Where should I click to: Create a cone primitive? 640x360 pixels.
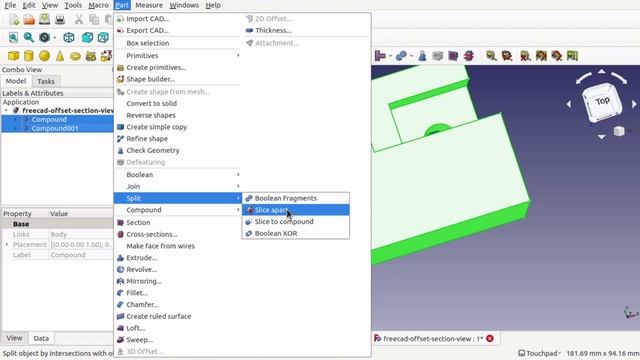[x=60, y=56]
